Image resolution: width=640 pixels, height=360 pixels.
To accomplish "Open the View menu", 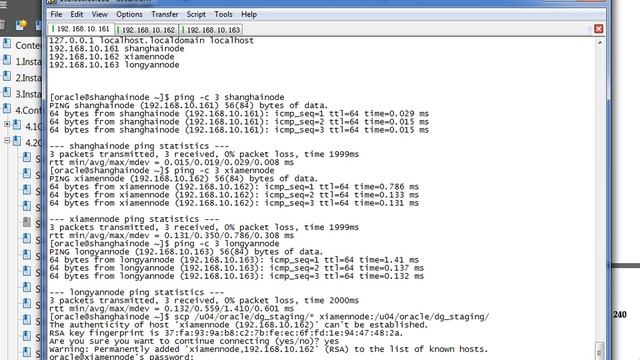I will tap(99, 14).
